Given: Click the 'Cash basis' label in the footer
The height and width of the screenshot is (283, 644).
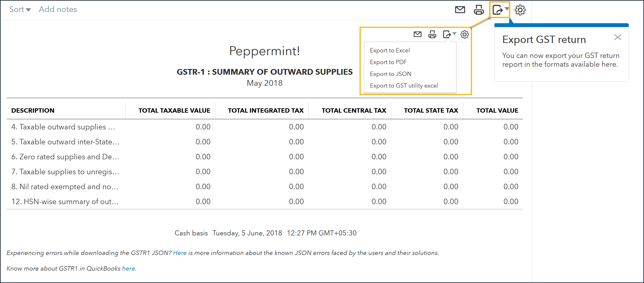Looking at the screenshot, I should tap(191, 233).
